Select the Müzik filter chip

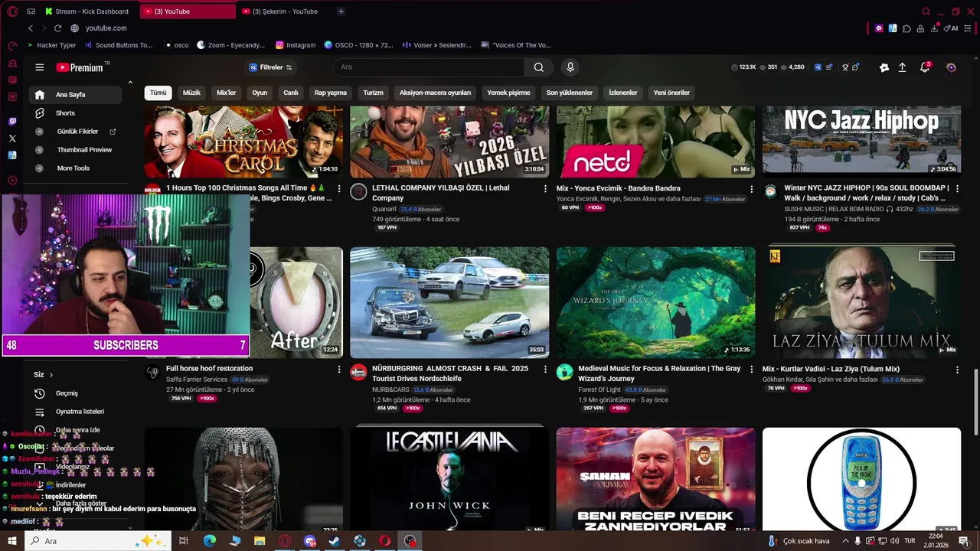tap(191, 93)
